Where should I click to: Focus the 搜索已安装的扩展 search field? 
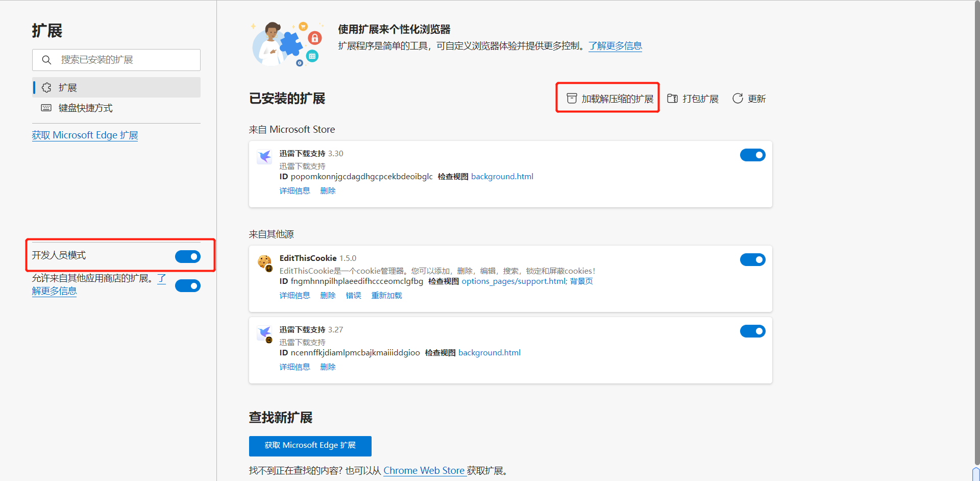point(116,60)
